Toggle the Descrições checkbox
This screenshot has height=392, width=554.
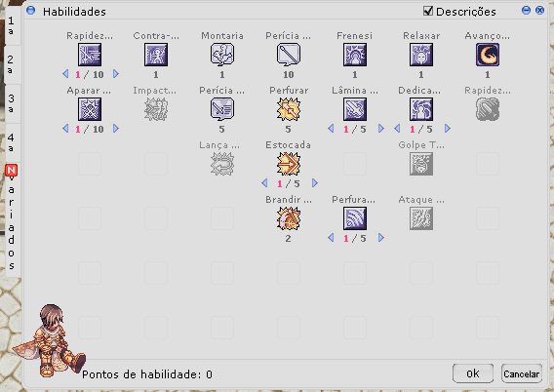pos(428,11)
